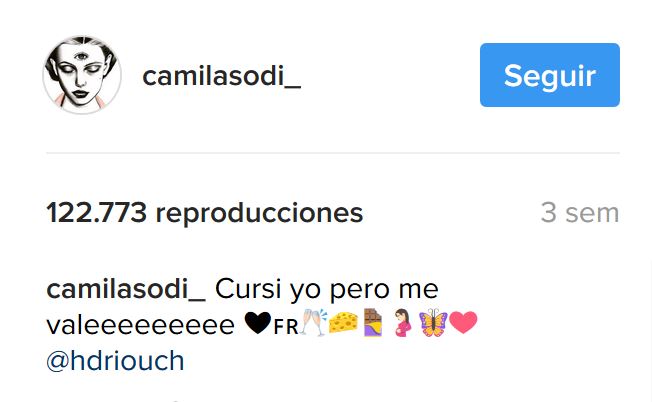Click the cheese wedge emoji
The image size is (652, 402).
click(x=343, y=323)
